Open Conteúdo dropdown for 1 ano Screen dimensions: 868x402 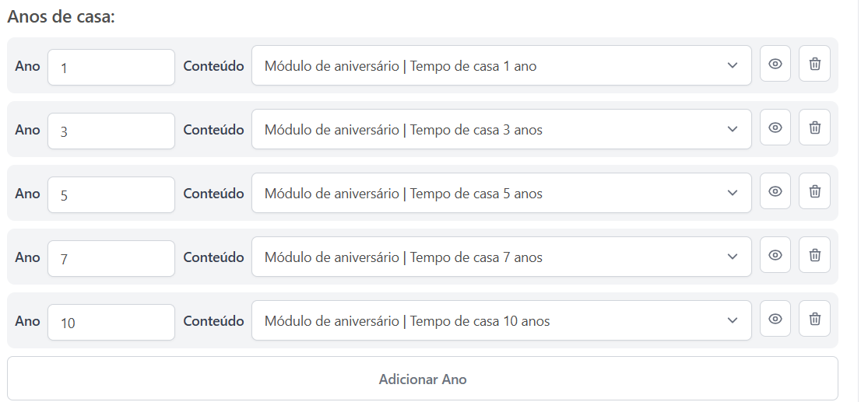501,66
